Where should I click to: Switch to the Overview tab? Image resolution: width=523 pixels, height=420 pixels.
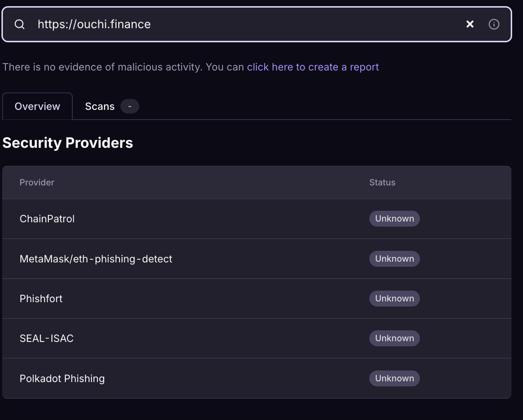point(37,106)
